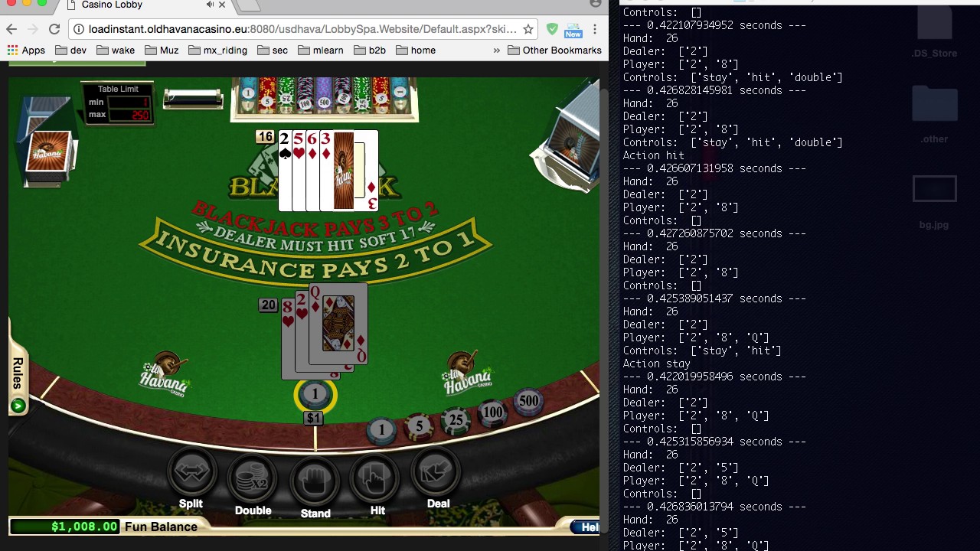
Task: Open the mx_riding bookmarks folder
Action: [217, 51]
